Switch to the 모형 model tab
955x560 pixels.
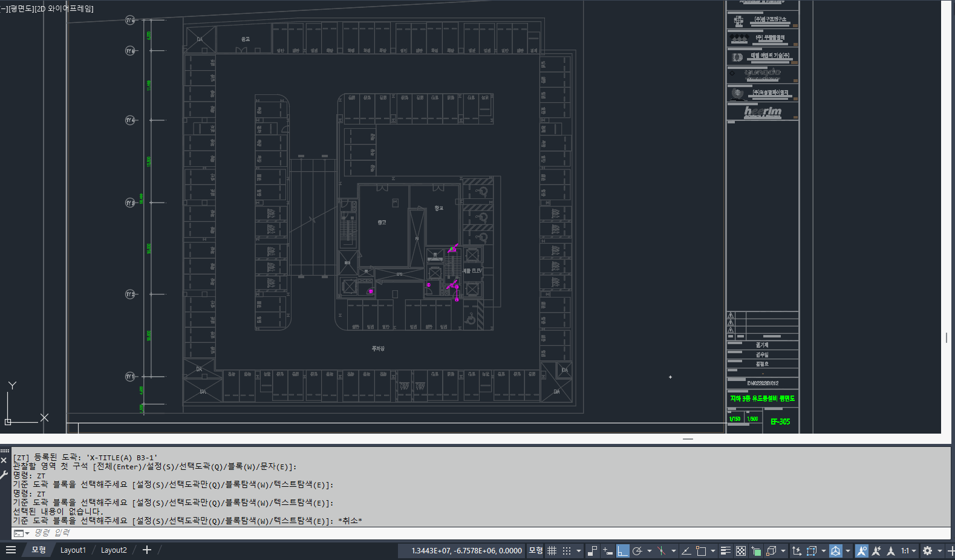[39, 550]
